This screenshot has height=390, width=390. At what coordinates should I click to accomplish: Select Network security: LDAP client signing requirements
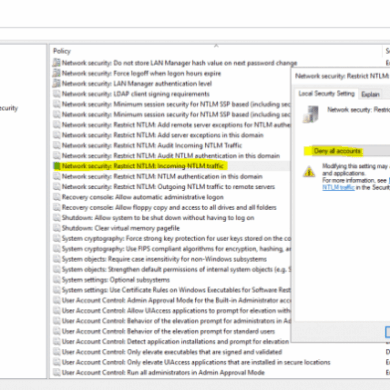[136, 94]
